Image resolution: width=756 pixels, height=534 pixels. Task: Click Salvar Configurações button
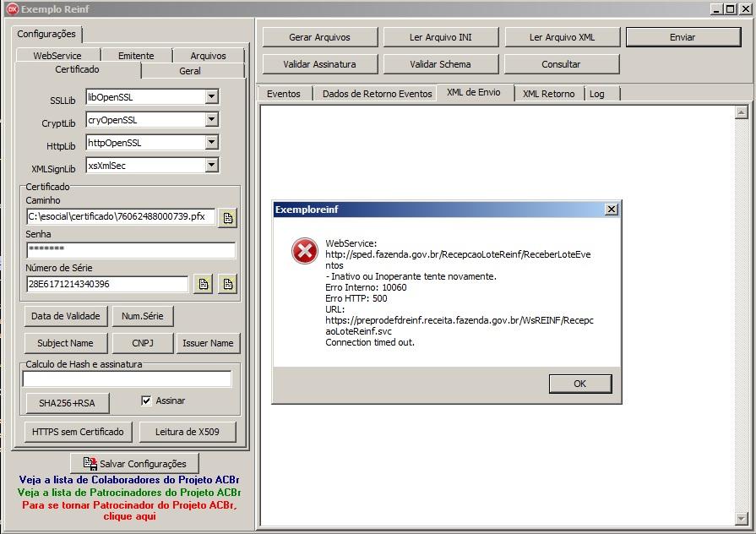click(x=134, y=464)
